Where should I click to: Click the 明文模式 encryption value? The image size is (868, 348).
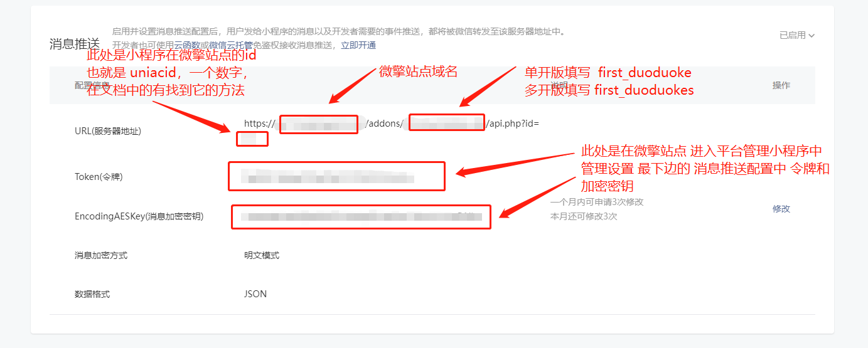(262, 255)
